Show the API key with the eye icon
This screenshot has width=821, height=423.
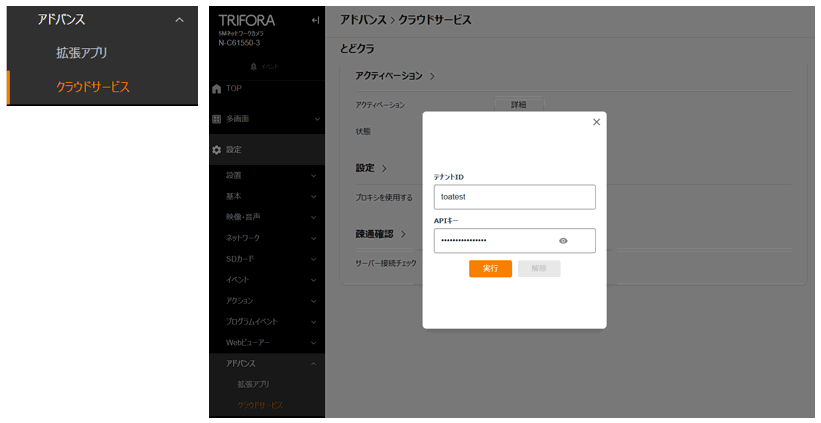pyautogui.click(x=563, y=241)
